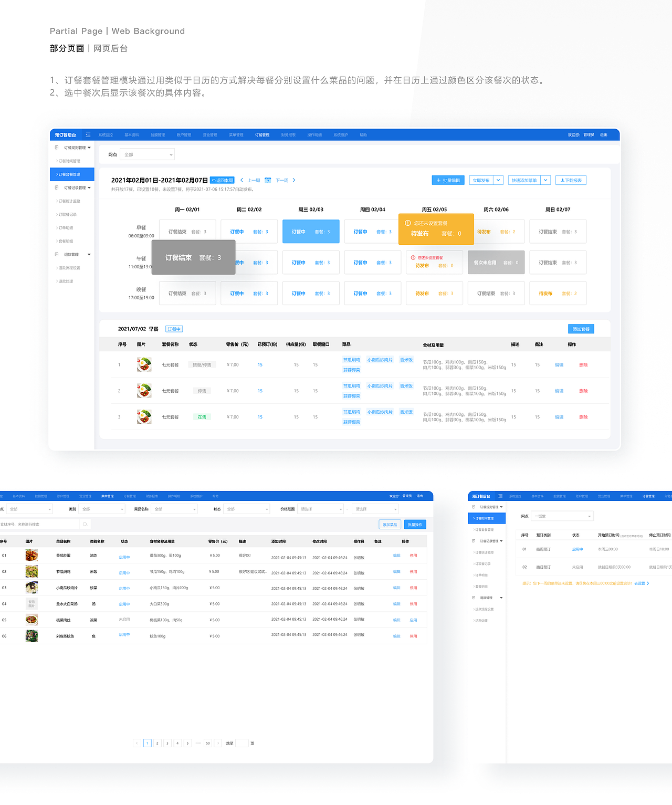672x805 pixels.
Task: Select the 菜单管理 top menu in main window
Action: [236, 135]
